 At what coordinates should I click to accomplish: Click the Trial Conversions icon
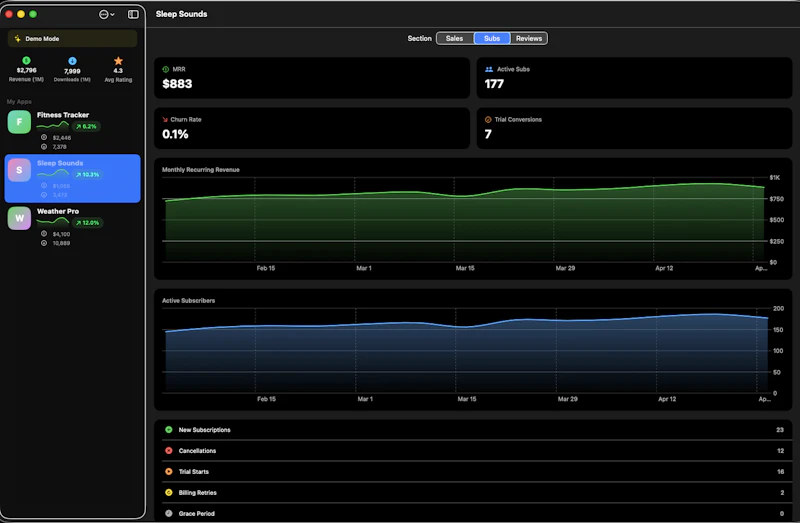[x=488, y=119]
